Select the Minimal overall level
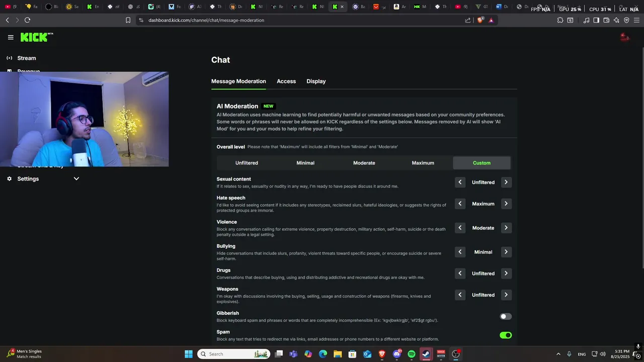 305,163
